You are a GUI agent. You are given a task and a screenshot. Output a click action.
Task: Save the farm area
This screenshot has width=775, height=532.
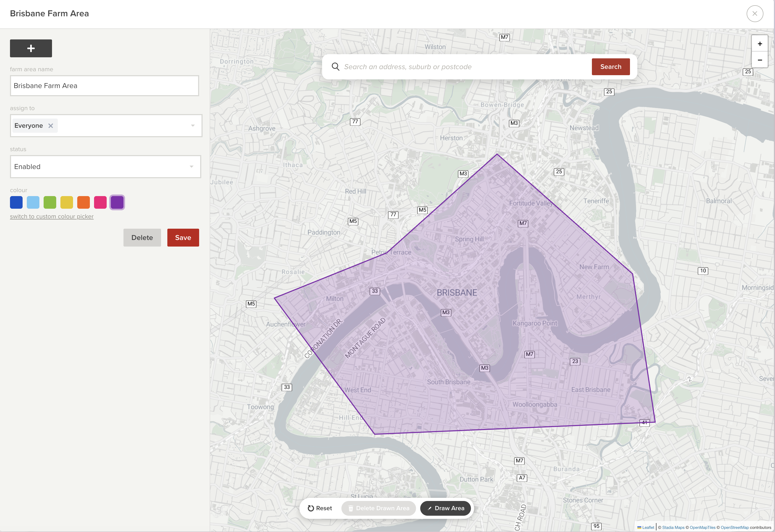tap(183, 238)
